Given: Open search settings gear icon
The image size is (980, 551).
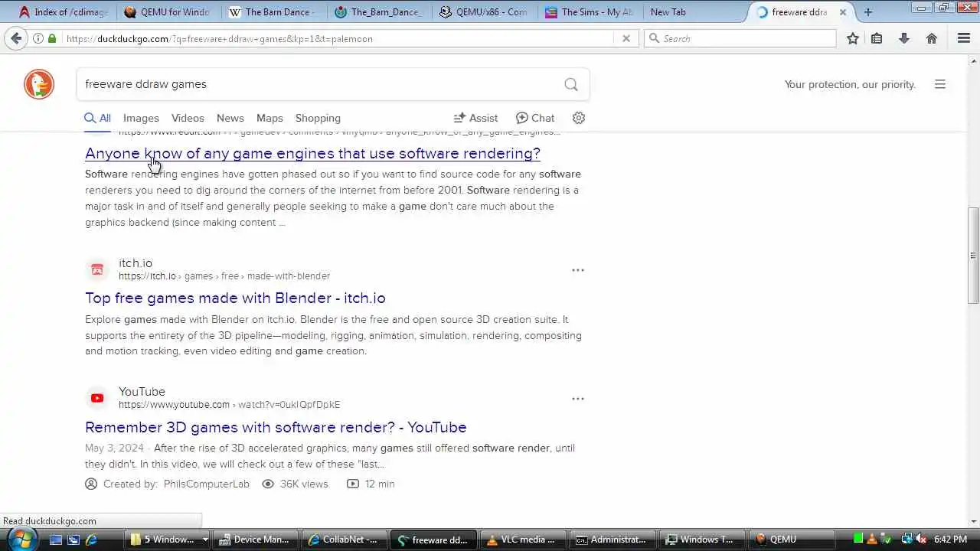Looking at the screenshot, I should pyautogui.click(x=579, y=118).
